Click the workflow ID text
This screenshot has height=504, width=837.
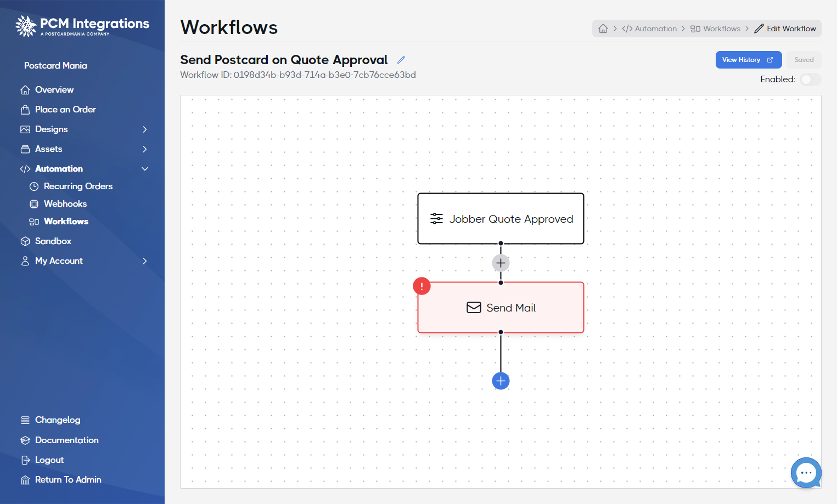pos(298,75)
